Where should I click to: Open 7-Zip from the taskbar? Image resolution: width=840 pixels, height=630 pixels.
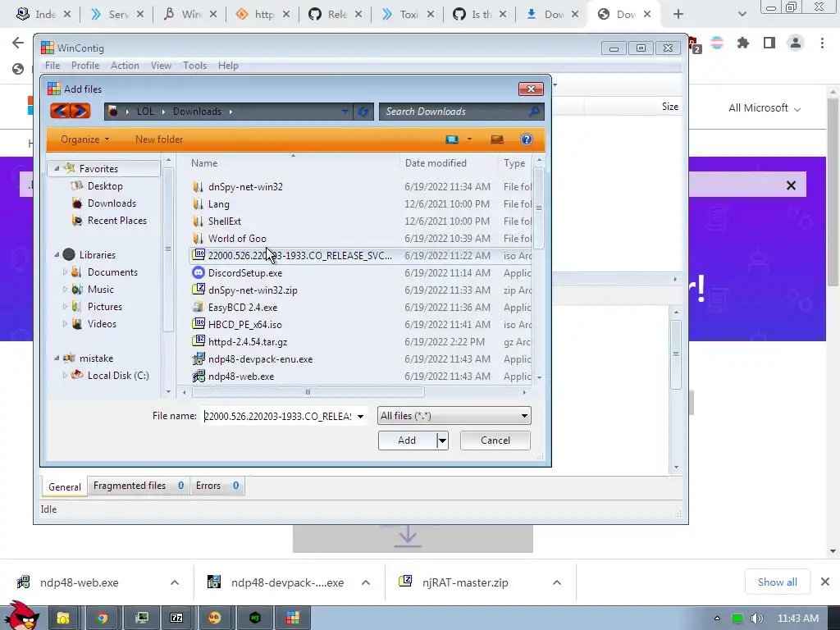(x=176, y=619)
